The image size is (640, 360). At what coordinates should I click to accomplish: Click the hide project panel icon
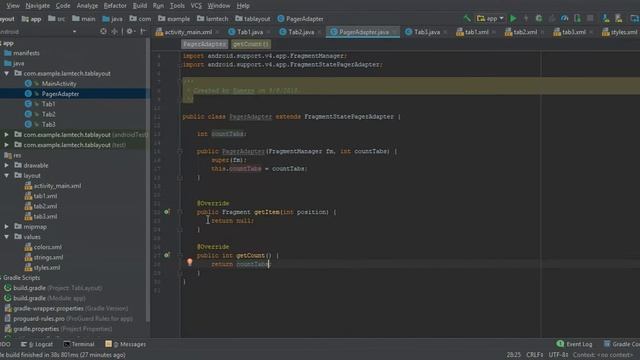(143, 31)
